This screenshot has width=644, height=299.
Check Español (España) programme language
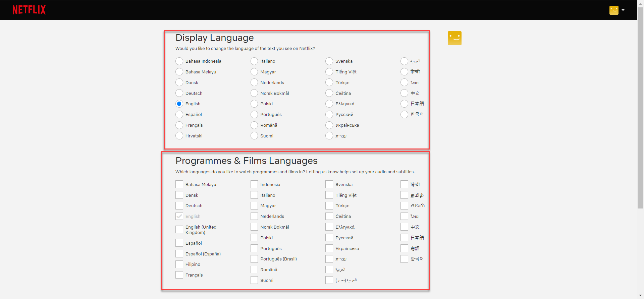tap(179, 254)
